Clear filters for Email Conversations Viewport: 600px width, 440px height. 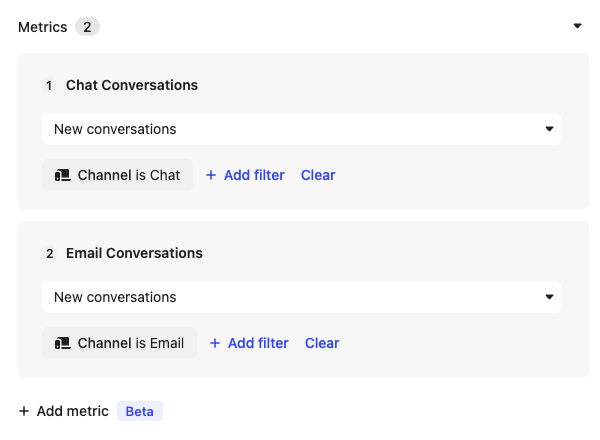pos(322,343)
